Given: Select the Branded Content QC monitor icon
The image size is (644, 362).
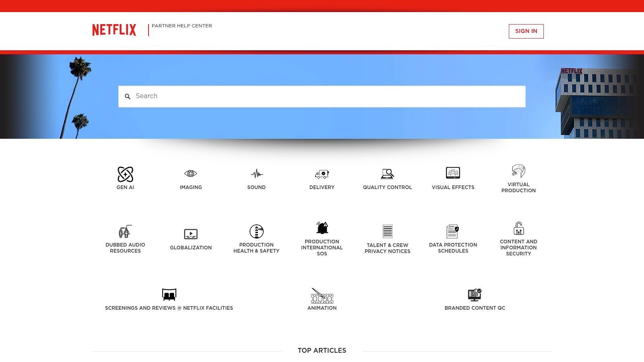Looking at the screenshot, I should pyautogui.click(x=475, y=295).
